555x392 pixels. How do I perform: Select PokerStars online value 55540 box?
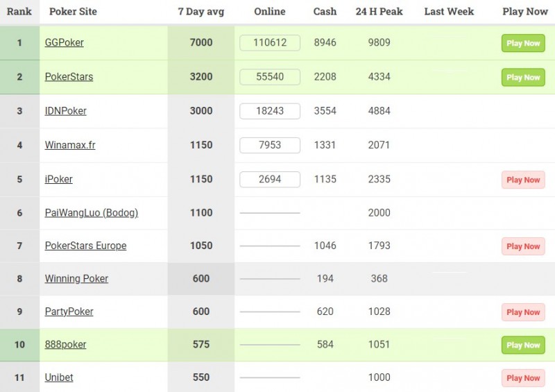tap(270, 77)
